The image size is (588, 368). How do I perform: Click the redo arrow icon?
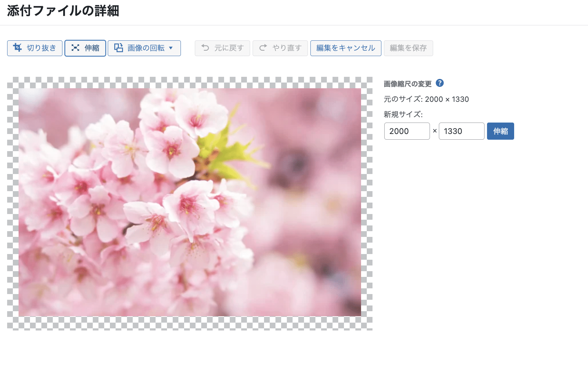point(263,48)
